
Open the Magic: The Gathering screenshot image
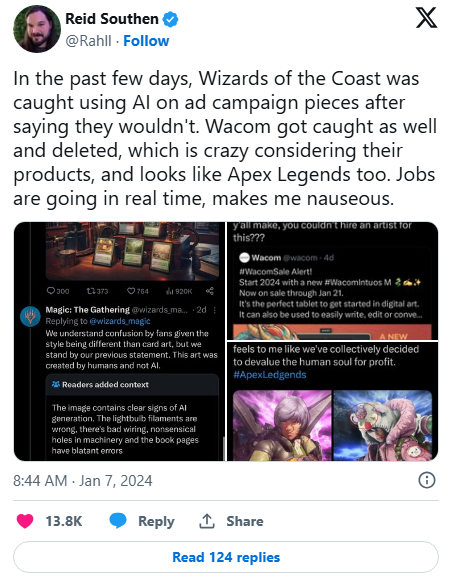point(119,341)
